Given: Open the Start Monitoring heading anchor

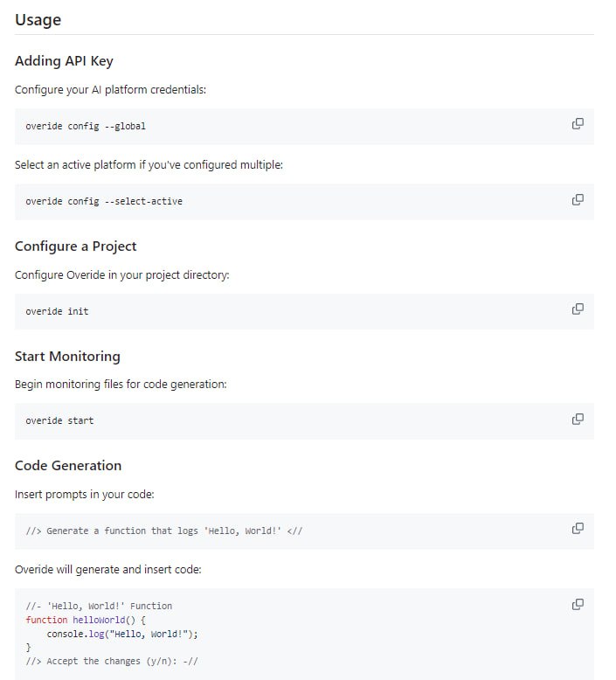Looking at the screenshot, I should (67, 357).
